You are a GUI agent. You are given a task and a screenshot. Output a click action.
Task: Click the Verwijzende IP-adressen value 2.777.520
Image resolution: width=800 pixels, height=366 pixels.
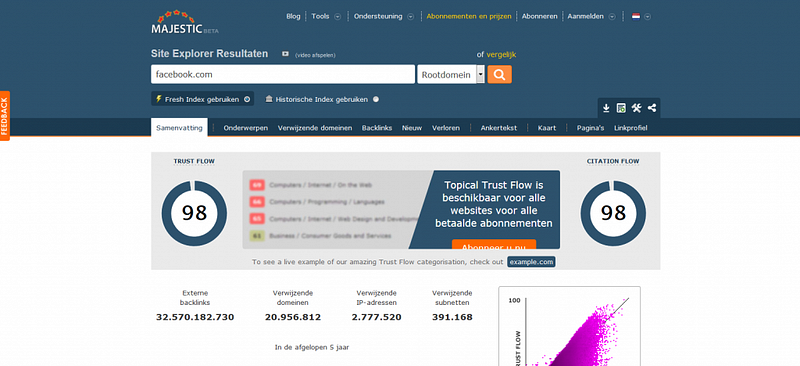point(377,318)
